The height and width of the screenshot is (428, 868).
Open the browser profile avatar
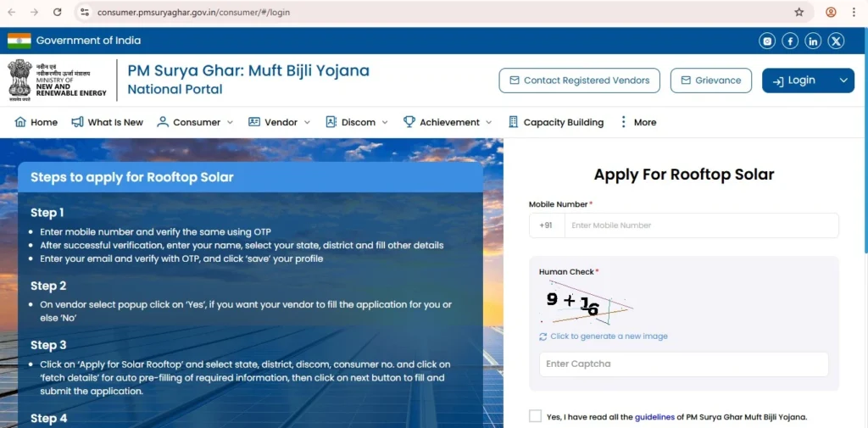[x=831, y=12]
